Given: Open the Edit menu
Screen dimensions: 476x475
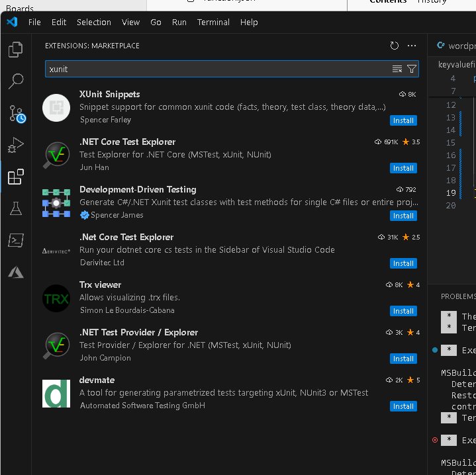Looking at the screenshot, I should 58,22.
